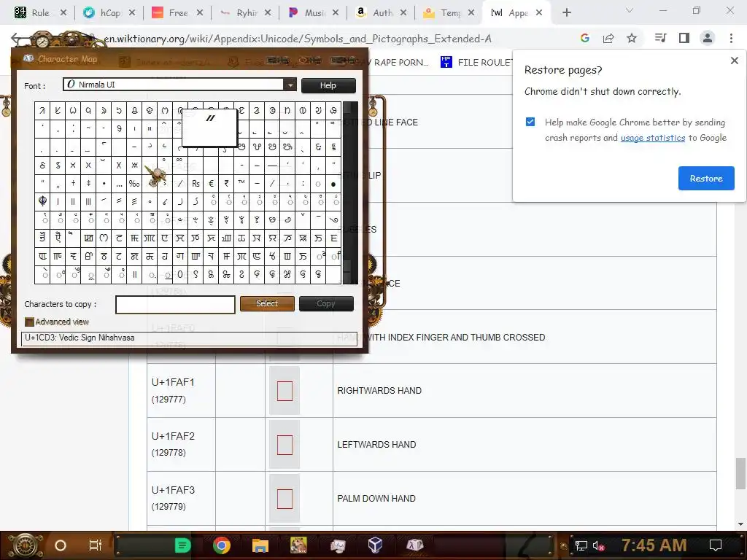The image size is (747, 560).
Task: Click the U+1FAF3 code point cell
Action: point(181,498)
